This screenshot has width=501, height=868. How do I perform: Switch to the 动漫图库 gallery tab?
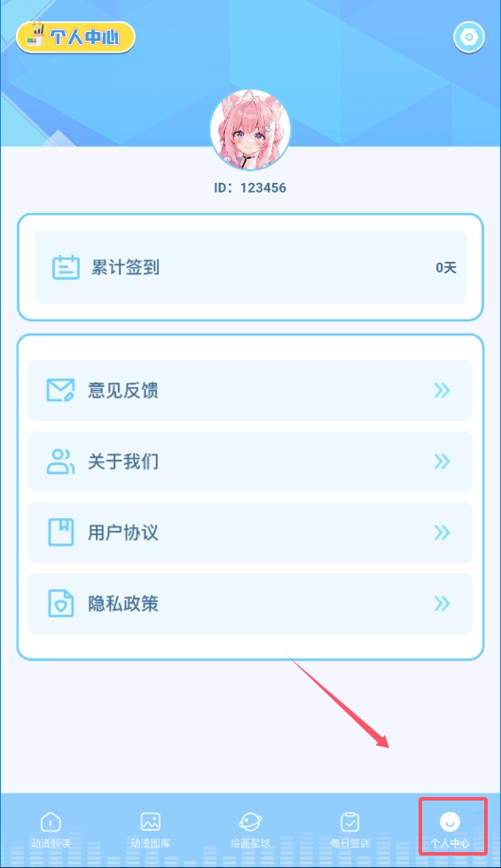point(151,830)
